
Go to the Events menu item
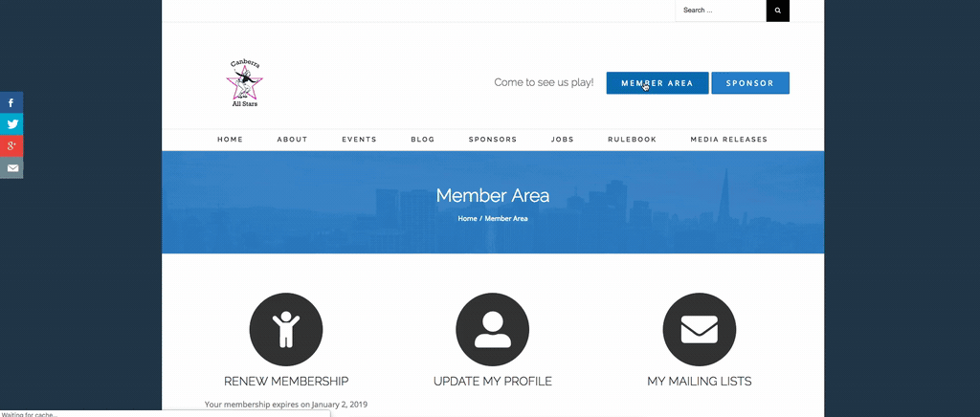[359, 140]
